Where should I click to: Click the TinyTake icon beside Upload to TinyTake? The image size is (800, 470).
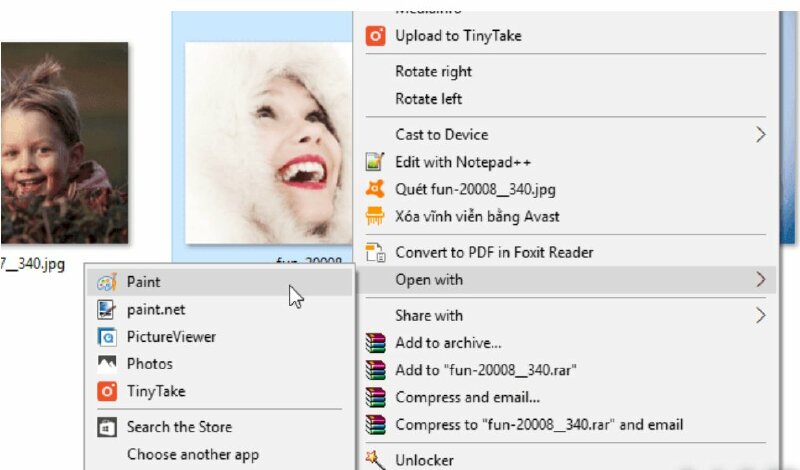(375, 36)
